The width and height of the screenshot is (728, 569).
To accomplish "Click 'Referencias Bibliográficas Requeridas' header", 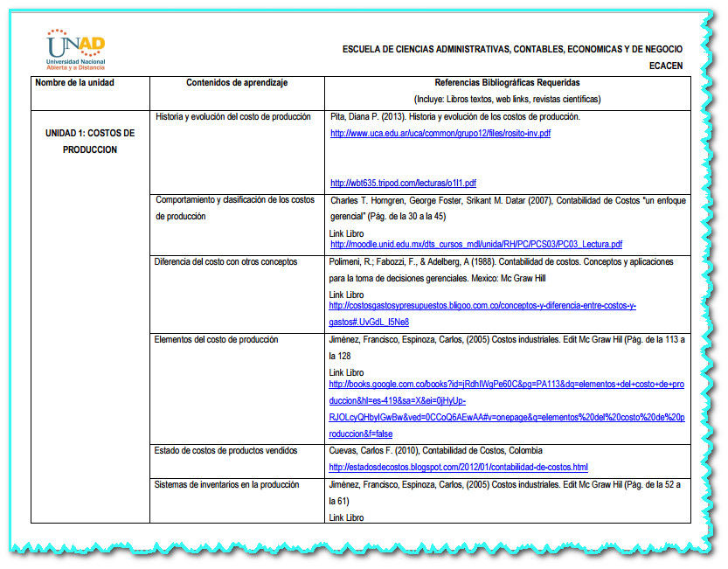I will [507, 83].
